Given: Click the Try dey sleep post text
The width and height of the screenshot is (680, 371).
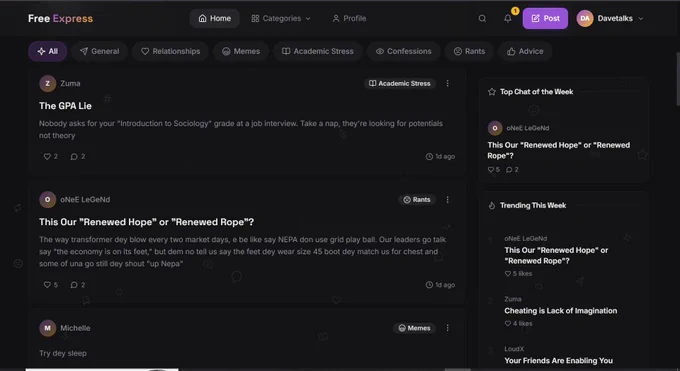Looking at the screenshot, I should click(63, 353).
